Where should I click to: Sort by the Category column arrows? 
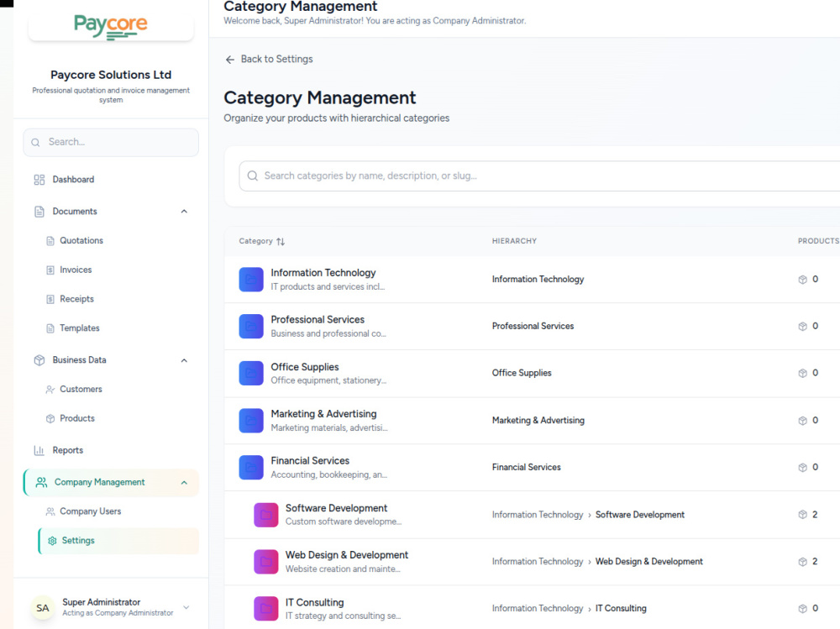point(281,242)
